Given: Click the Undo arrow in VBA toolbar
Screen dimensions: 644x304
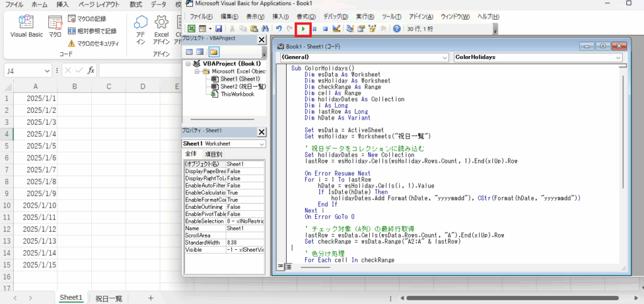Looking at the screenshot, I should click(279, 29).
